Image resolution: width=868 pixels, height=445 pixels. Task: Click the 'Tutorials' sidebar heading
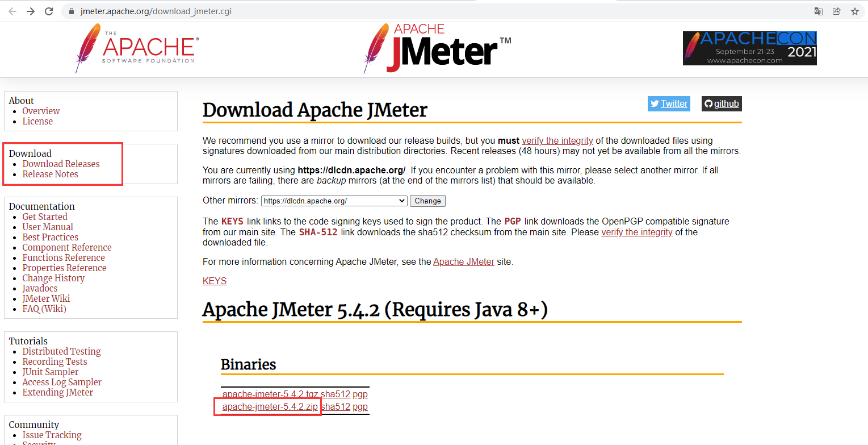point(28,341)
